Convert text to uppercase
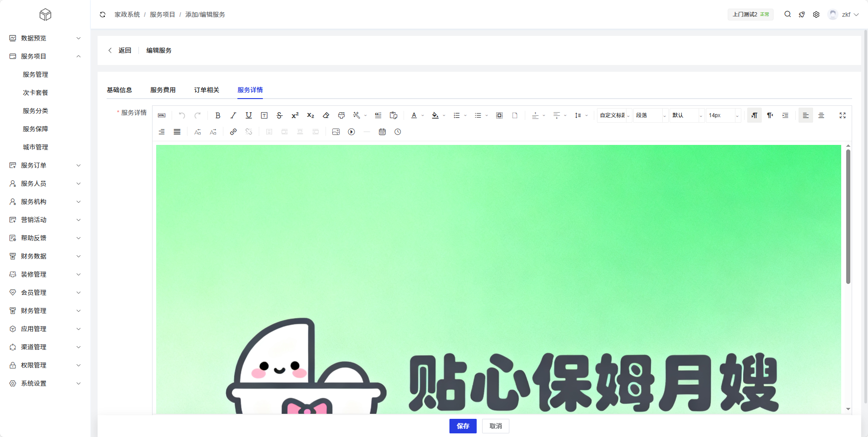Screen dimensions: 868x437 pyautogui.click(x=197, y=132)
